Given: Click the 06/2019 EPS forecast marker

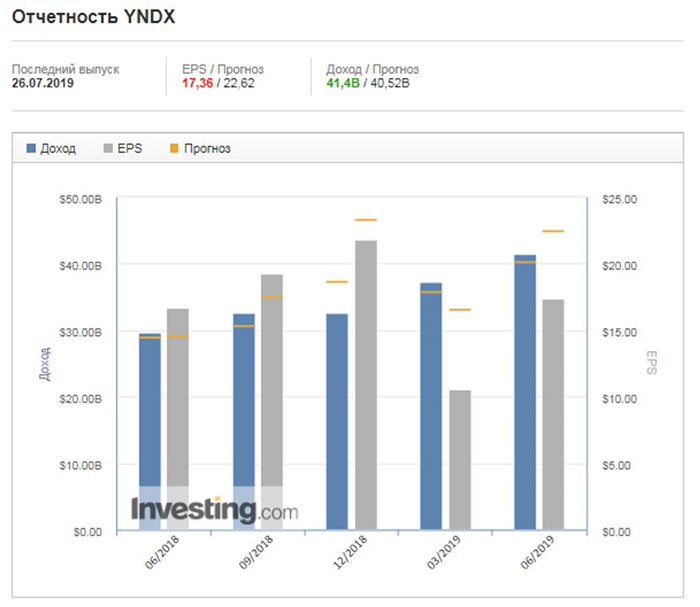Looking at the screenshot, I should (x=553, y=231).
